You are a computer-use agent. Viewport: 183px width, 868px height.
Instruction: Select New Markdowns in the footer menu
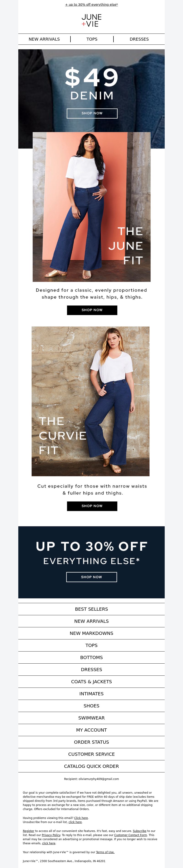tap(91, 633)
